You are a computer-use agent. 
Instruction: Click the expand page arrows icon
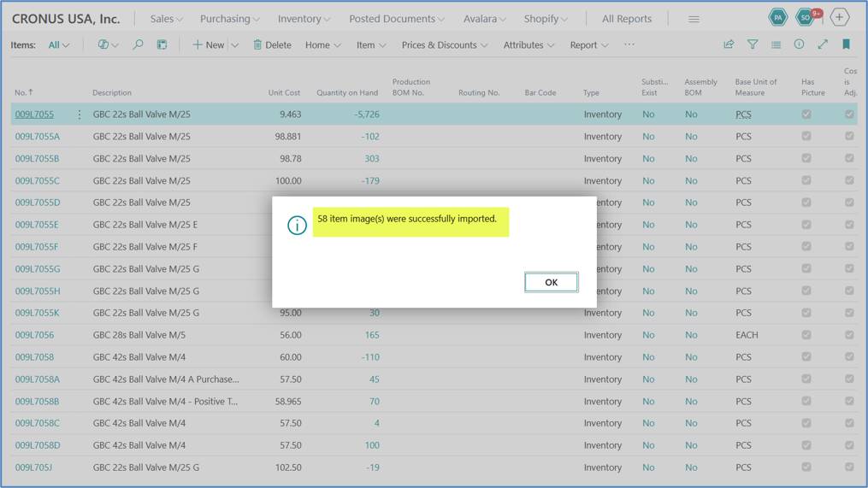[823, 44]
